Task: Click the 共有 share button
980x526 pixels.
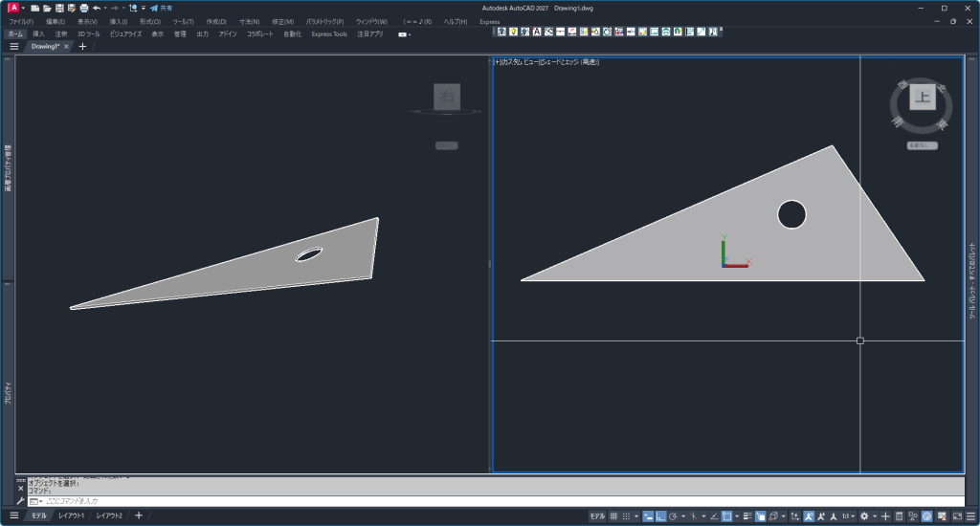Action: point(159,8)
